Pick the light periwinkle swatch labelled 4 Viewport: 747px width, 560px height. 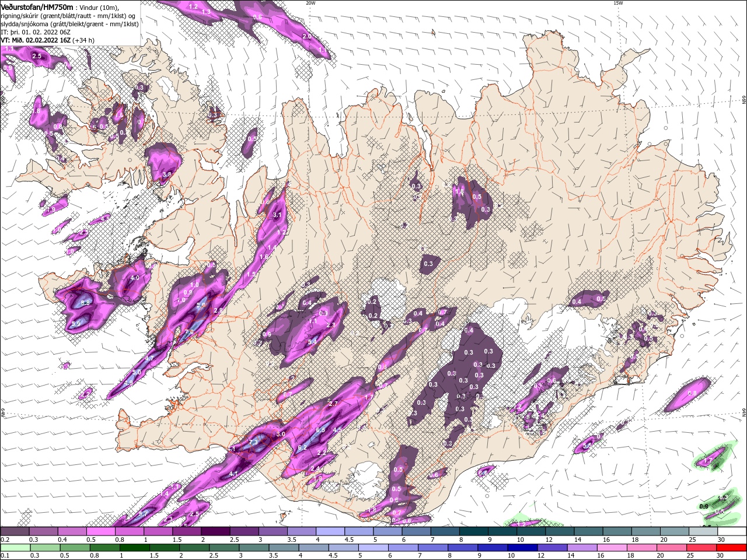330,531
